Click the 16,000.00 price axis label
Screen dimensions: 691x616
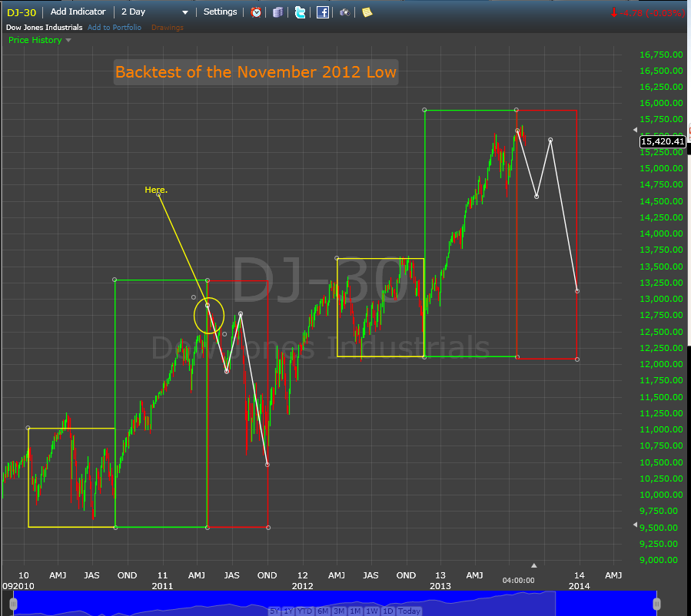(661, 103)
